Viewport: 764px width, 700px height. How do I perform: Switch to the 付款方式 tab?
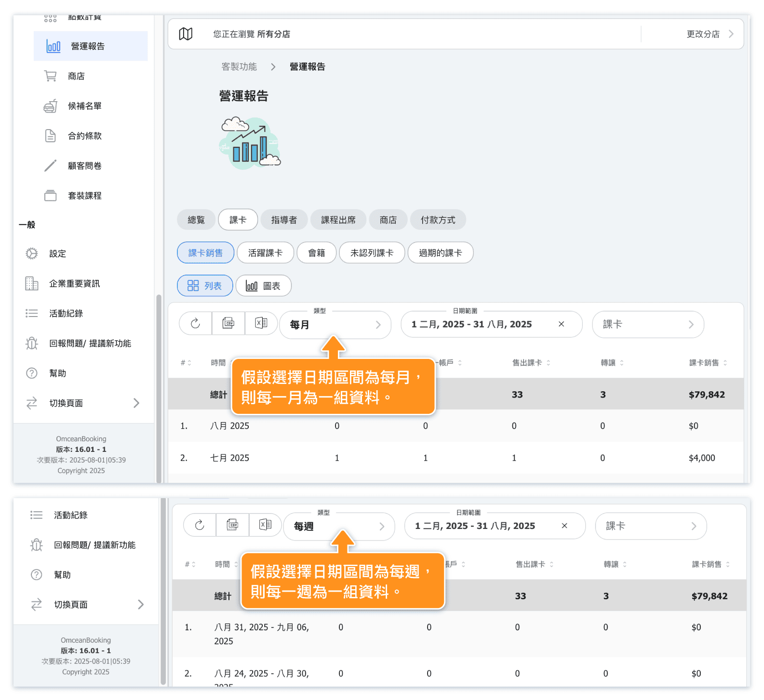(438, 220)
